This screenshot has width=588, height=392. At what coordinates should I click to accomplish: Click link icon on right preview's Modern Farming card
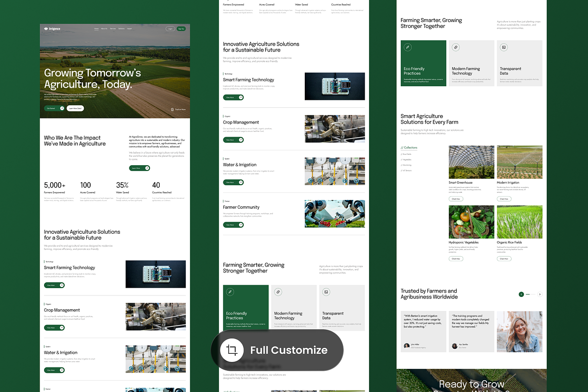click(456, 48)
